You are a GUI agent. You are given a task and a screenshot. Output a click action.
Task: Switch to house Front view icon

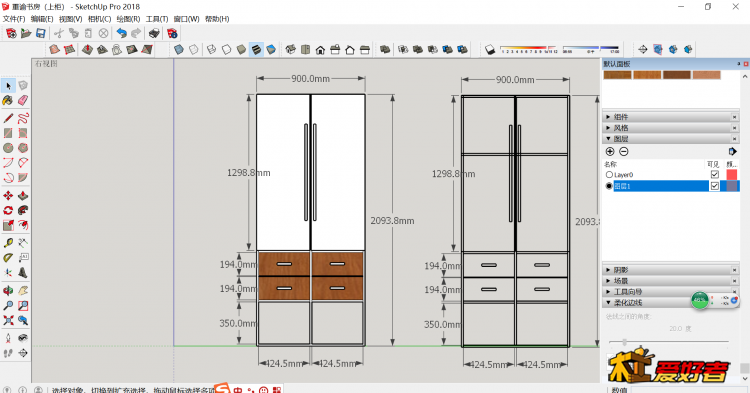[320, 49]
